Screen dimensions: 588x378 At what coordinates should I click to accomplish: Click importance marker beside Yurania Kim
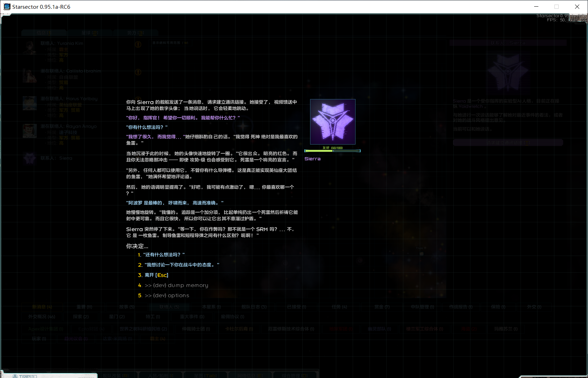point(138,44)
